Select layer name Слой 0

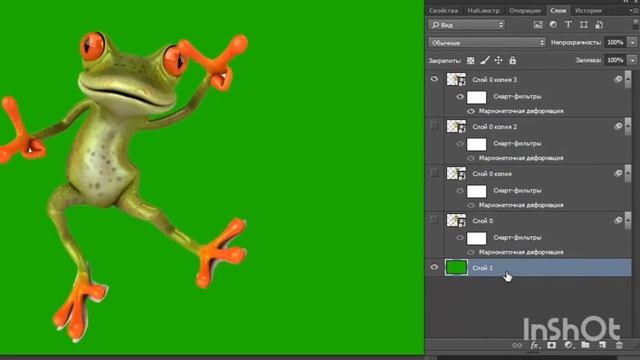point(482,220)
